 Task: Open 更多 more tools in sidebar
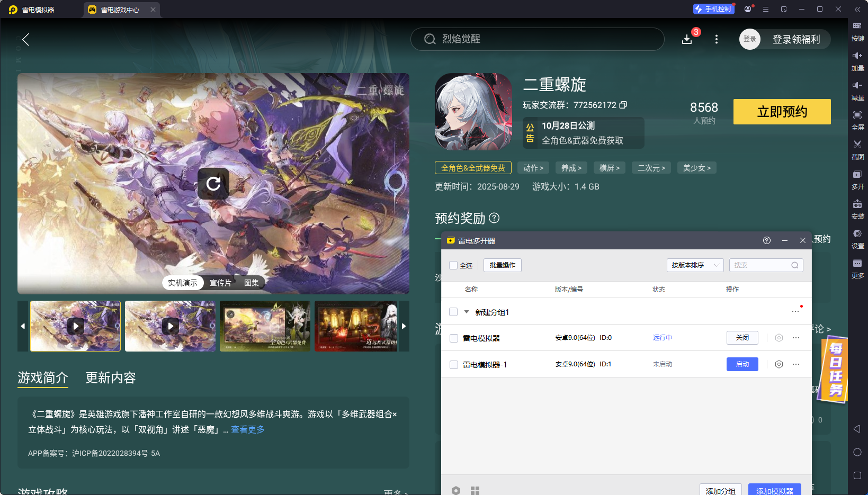pyautogui.click(x=857, y=269)
